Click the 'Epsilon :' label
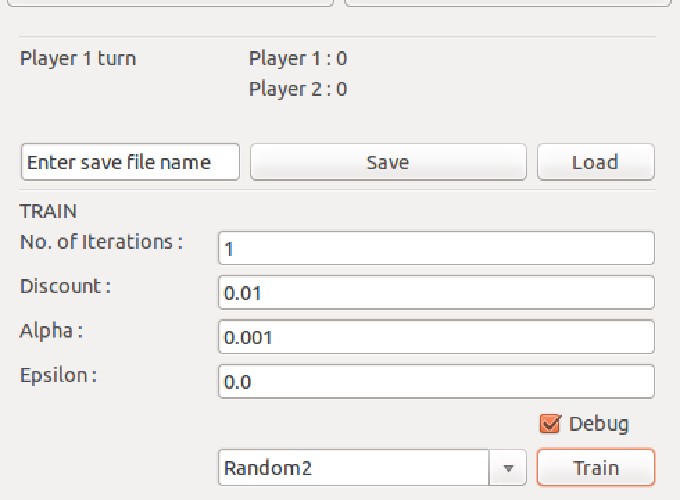Viewport: 680px width, 500px height. click(59, 375)
